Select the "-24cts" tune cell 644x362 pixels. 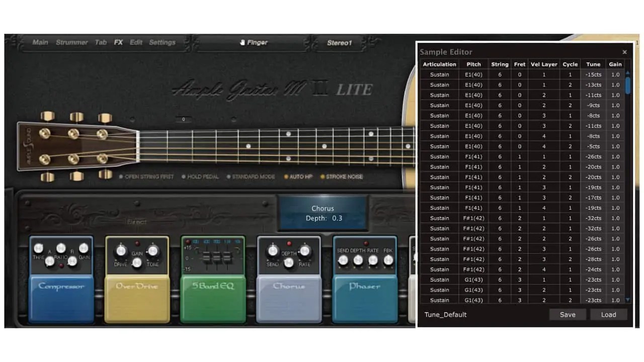point(593,269)
